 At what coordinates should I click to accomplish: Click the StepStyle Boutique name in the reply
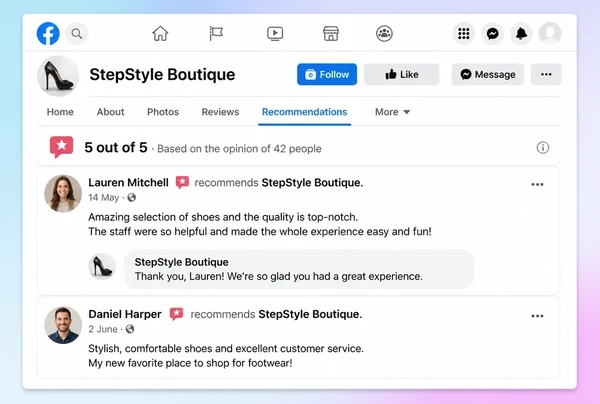point(181,262)
